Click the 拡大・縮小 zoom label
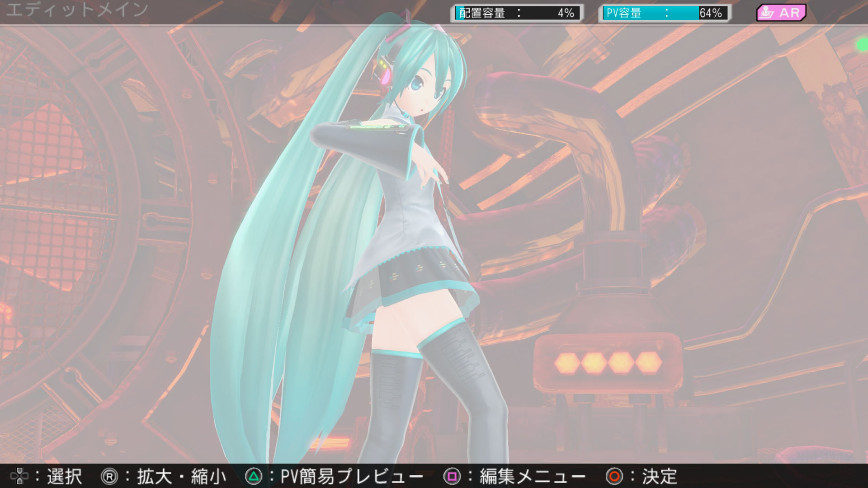868x488 pixels. [182, 476]
